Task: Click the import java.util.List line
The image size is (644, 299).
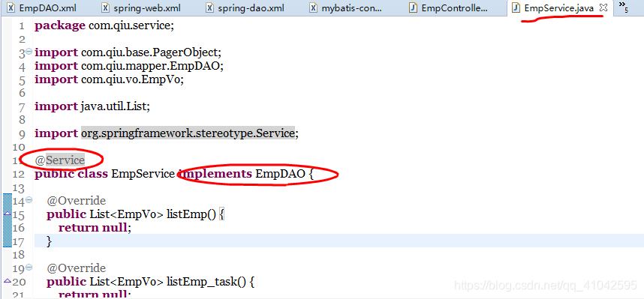Action: 92,106
